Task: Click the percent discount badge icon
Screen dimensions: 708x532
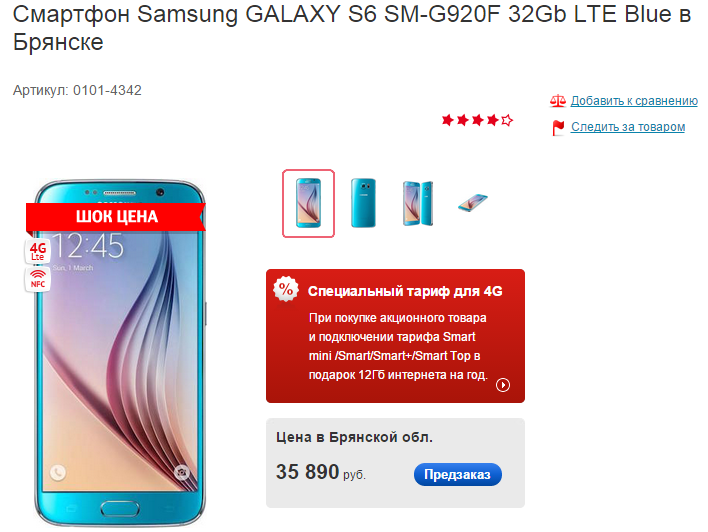Action: pos(286,289)
